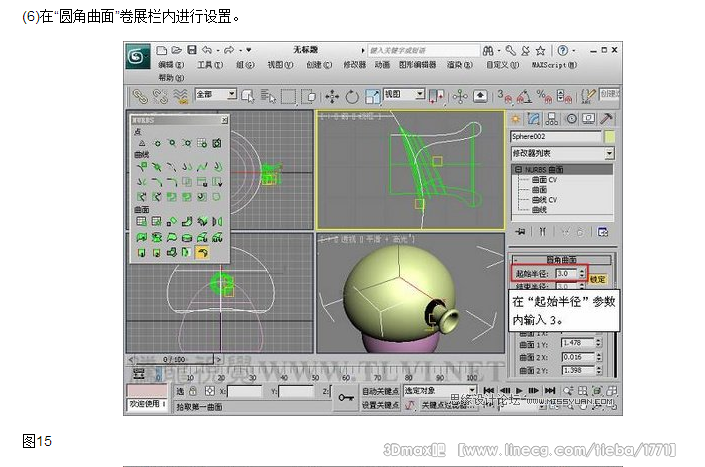Click the Rectangular Selection Region tool
This screenshot has width=705, height=467.
coord(288,96)
